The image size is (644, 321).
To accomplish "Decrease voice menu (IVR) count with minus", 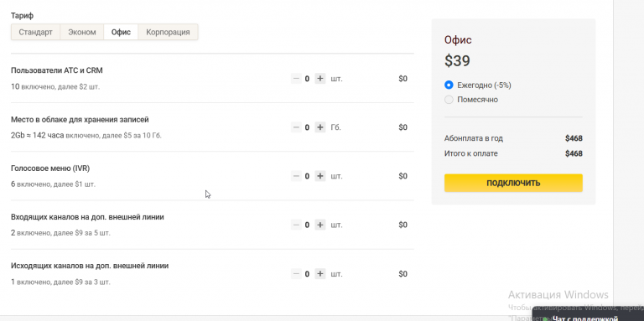I will tap(296, 176).
